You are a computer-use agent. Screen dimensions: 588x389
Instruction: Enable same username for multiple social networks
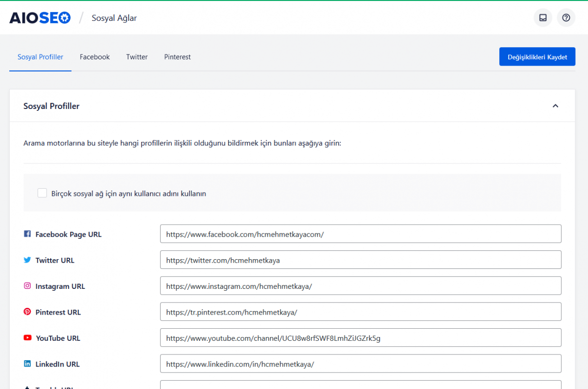click(42, 193)
